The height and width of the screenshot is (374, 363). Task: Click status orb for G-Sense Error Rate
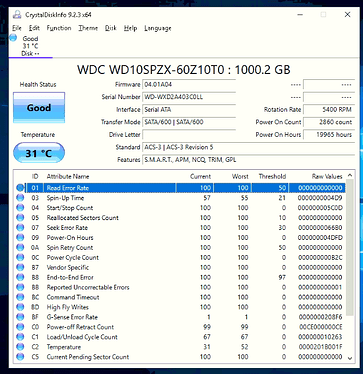[20, 317]
